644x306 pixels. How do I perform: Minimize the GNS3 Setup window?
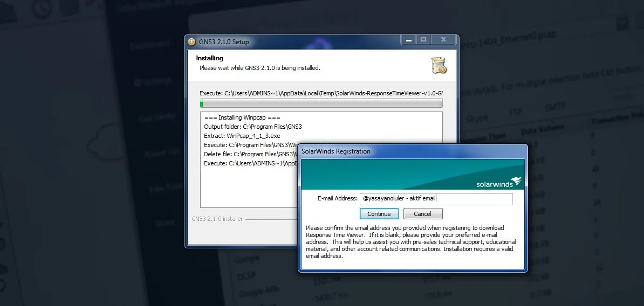(x=408, y=40)
